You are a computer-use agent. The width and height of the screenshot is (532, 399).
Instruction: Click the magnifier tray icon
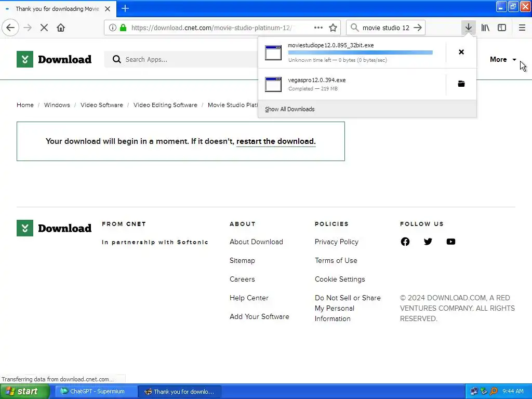point(494,391)
